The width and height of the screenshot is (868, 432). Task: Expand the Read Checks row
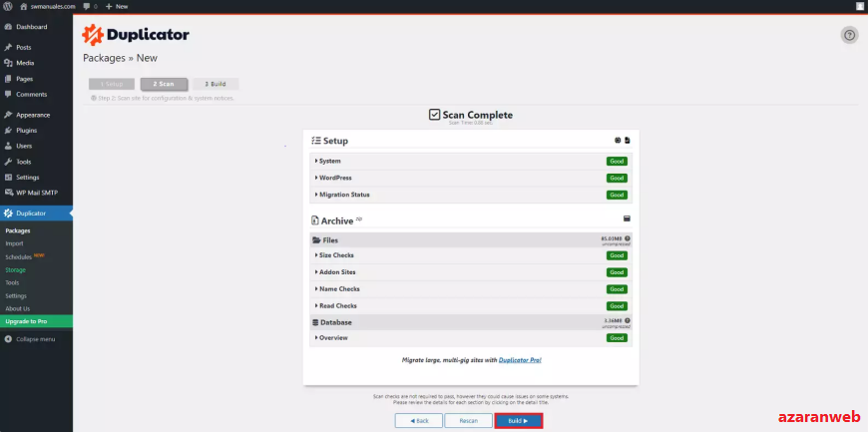tap(471, 305)
